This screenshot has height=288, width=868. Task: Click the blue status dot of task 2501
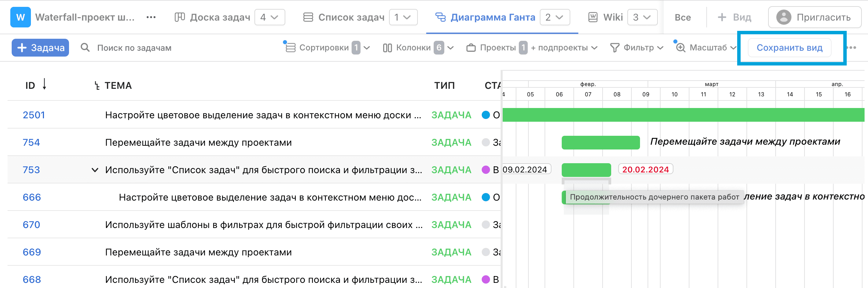tap(486, 115)
